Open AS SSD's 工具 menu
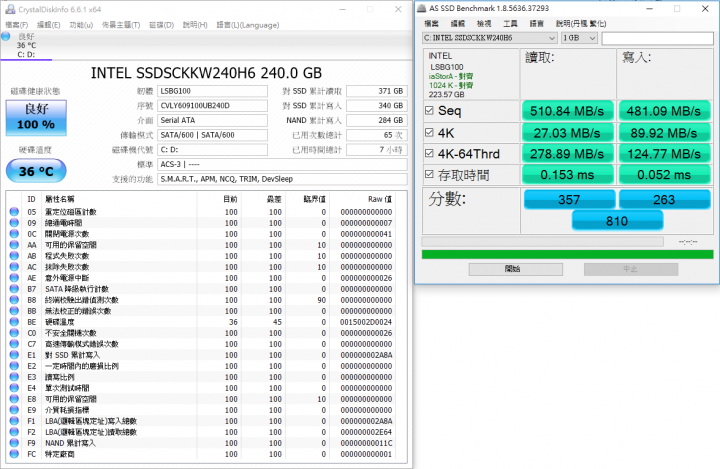 pyautogui.click(x=510, y=23)
